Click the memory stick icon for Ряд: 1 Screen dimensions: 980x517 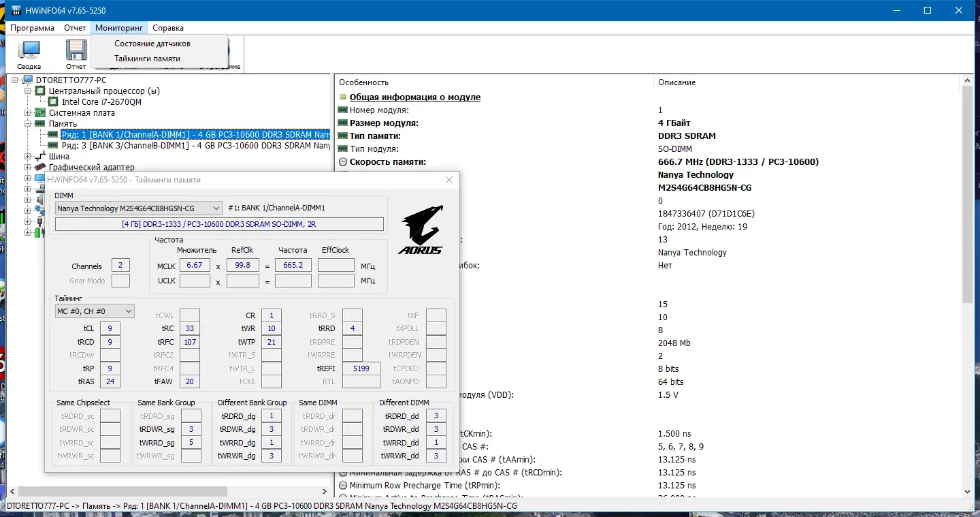(54, 135)
